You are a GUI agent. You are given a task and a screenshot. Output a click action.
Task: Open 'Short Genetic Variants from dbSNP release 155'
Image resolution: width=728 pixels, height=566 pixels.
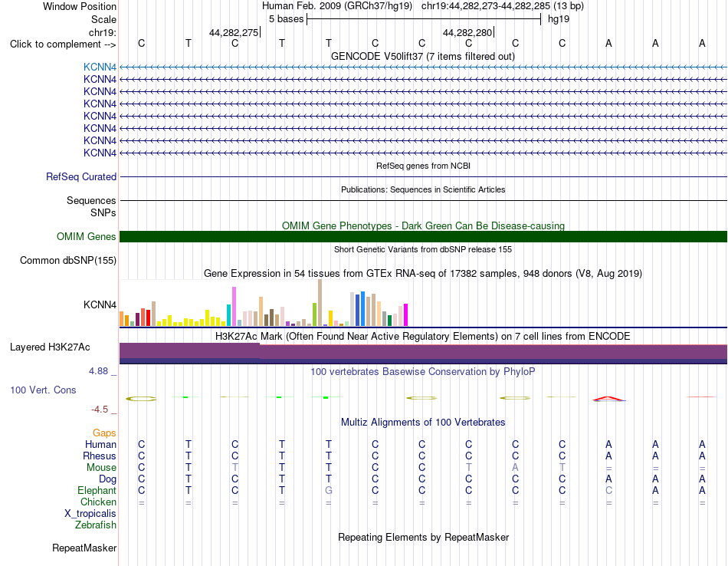click(x=423, y=249)
